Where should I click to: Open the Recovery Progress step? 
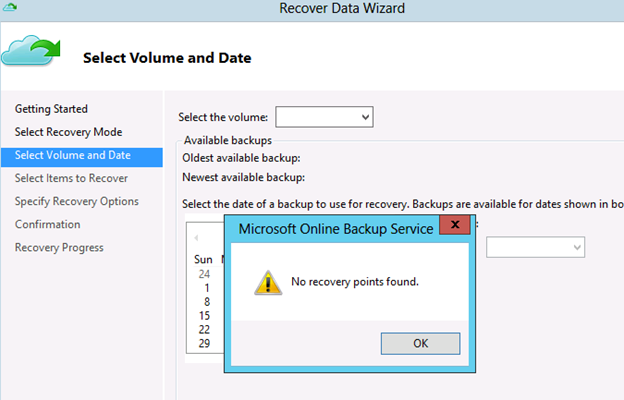coord(59,247)
